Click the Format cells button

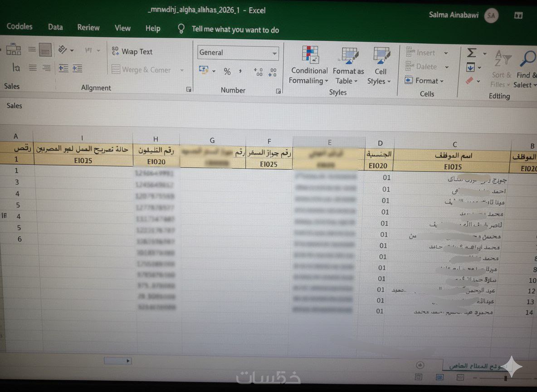(424, 80)
